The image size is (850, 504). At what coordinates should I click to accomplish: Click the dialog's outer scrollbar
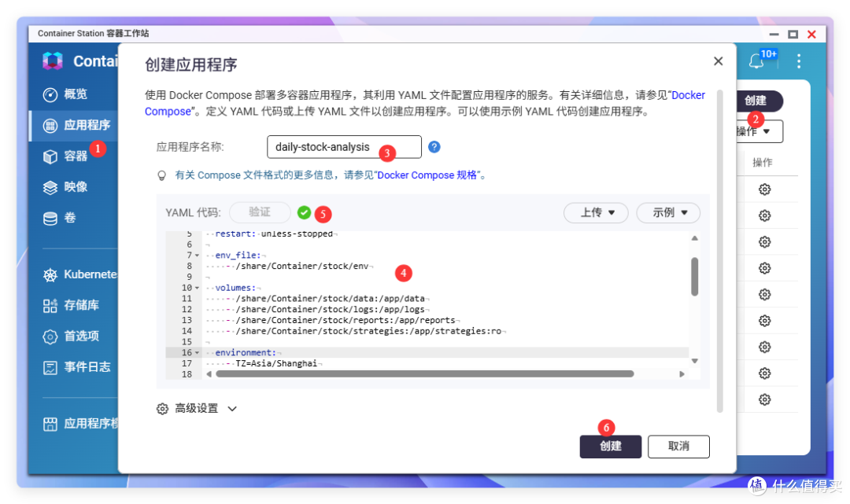[720, 251]
